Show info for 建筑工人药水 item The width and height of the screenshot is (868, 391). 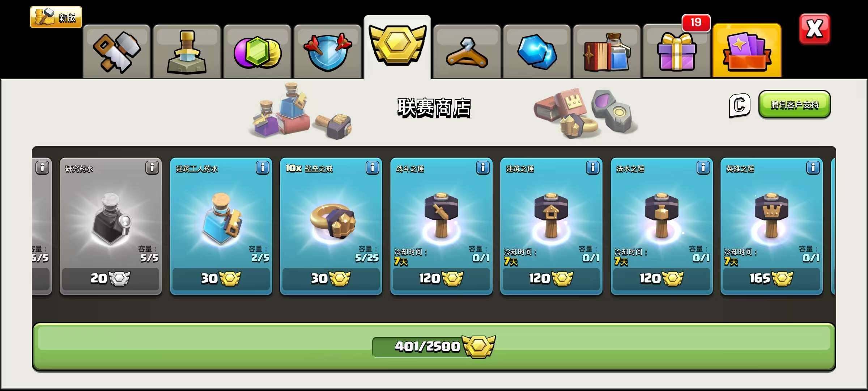click(263, 168)
